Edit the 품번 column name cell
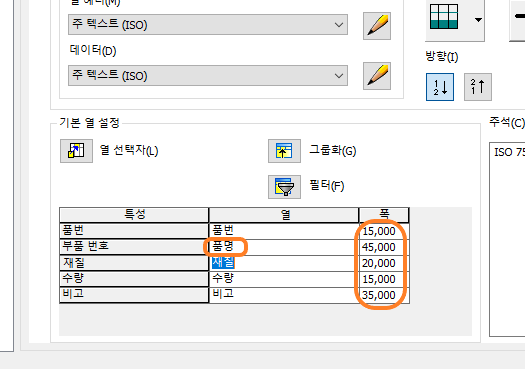Screen dimensions: 525x369 point(284,231)
